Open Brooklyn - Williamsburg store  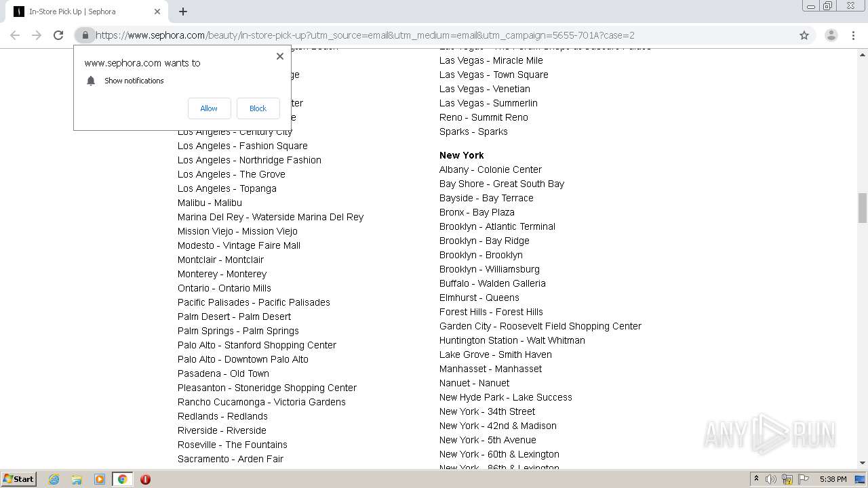490,269
